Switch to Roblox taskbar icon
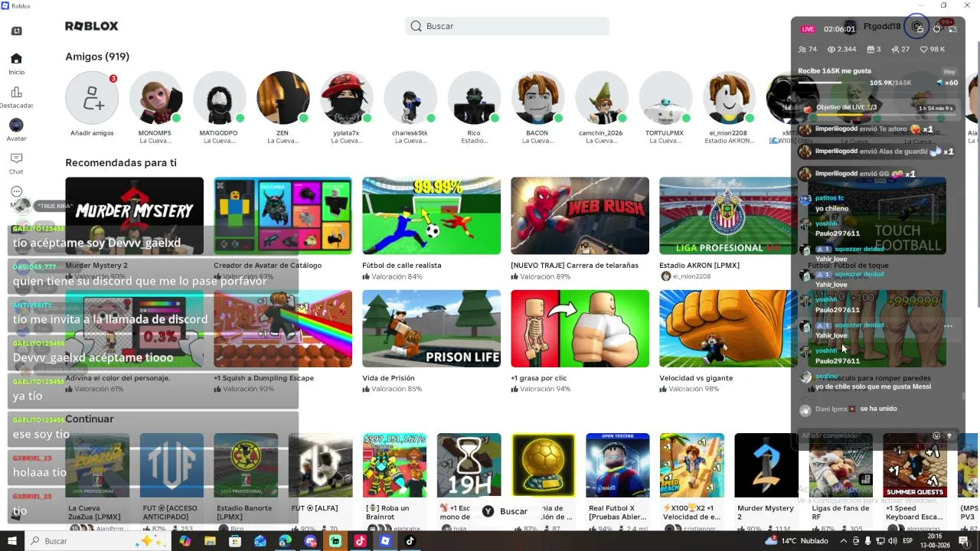The width and height of the screenshot is (980, 551). 385,541
